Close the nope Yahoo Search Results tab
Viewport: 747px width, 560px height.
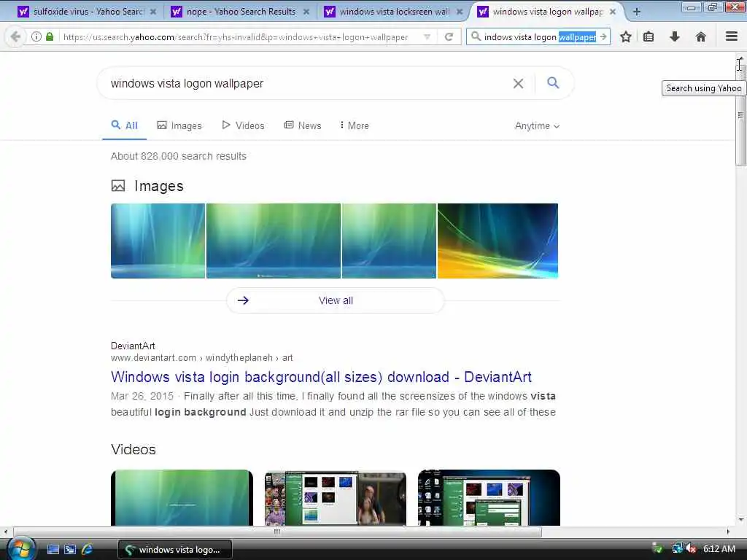(x=306, y=12)
